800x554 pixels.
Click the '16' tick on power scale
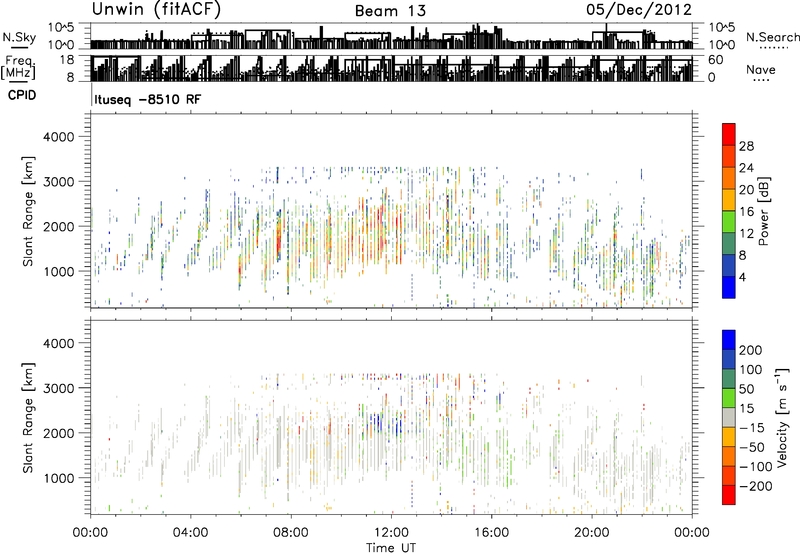pyautogui.click(x=746, y=212)
